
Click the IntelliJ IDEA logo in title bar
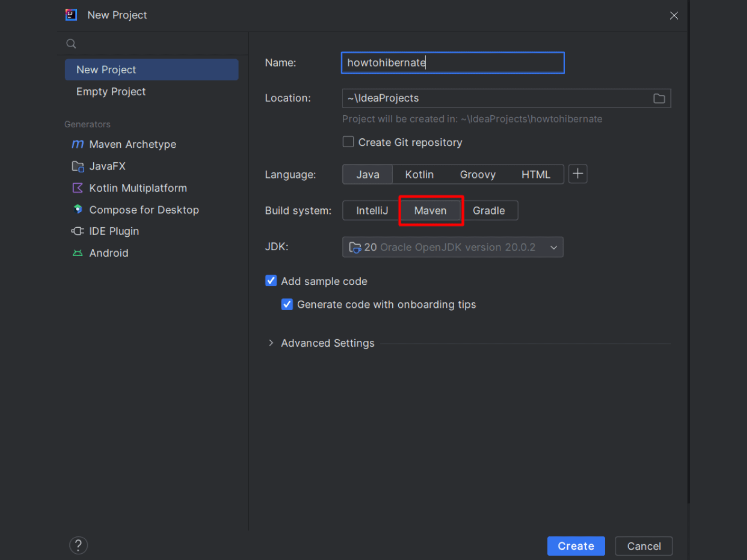pyautogui.click(x=71, y=15)
